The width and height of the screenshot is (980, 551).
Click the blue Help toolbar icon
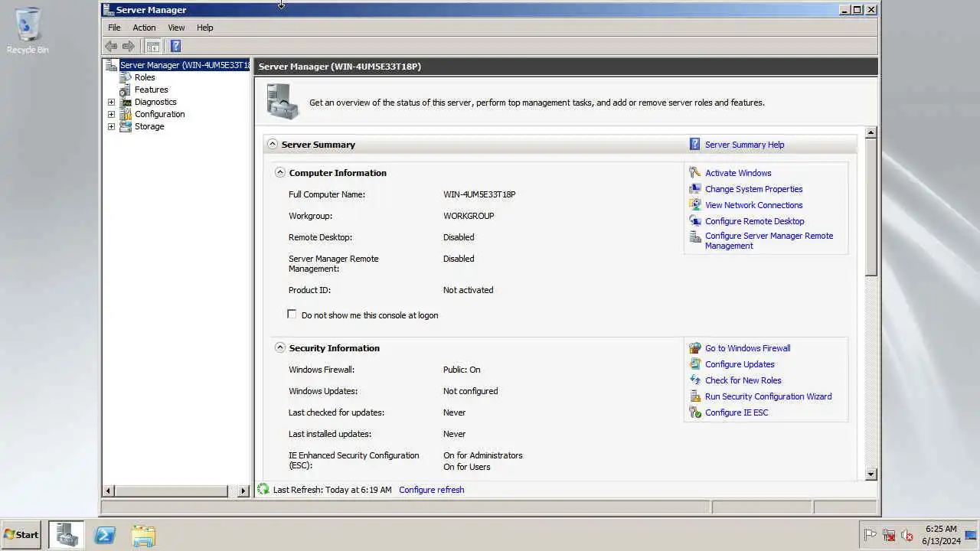tap(175, 46)
